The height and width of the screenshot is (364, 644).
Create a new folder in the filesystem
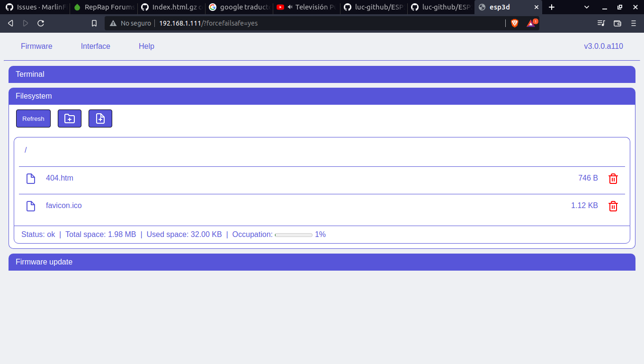(x=70, y=118)
